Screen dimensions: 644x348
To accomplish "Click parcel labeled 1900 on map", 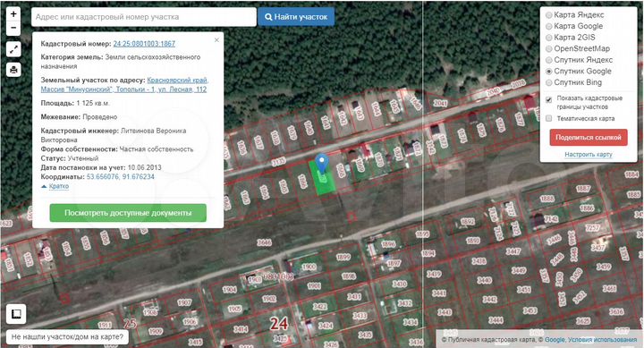I will [309, 267].
